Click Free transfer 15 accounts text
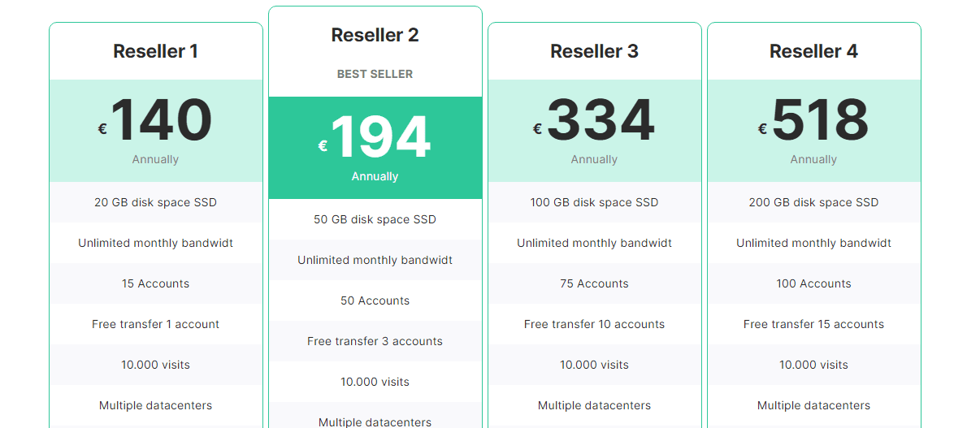Viewport: 980px width, 428px height. click(x=813, y=324)
